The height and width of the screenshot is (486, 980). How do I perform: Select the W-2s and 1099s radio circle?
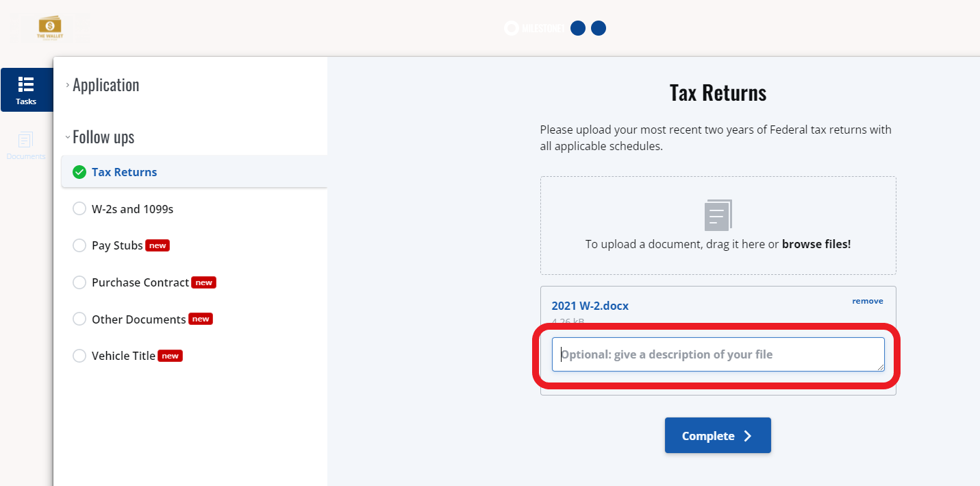click(79, 209)
